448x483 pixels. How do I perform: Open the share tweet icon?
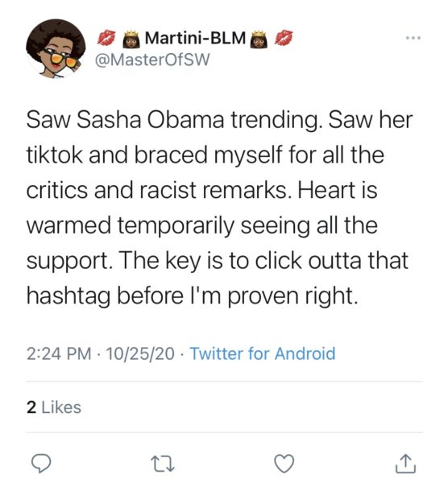[405, 464]
